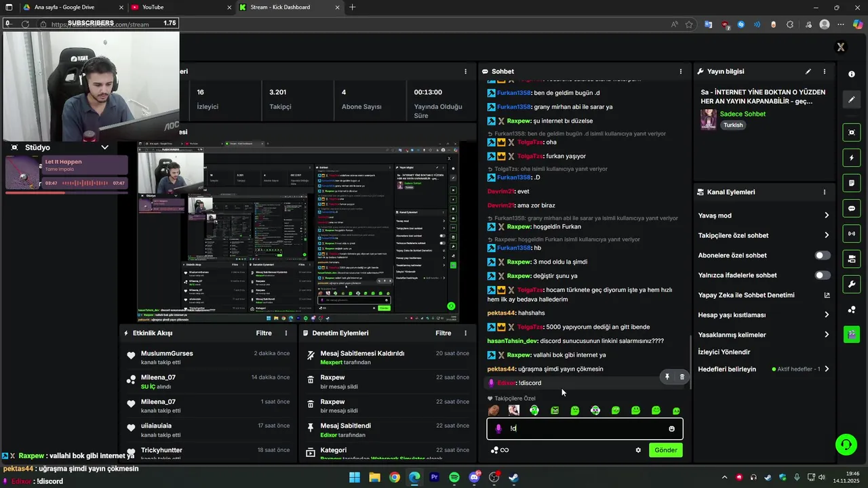Open the green headset support button

click(846, 445)
